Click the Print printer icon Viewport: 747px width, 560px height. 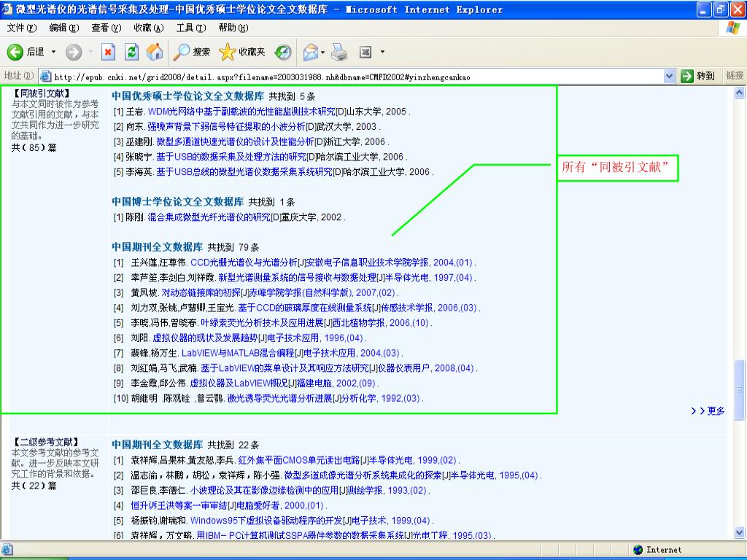point(339,52)
